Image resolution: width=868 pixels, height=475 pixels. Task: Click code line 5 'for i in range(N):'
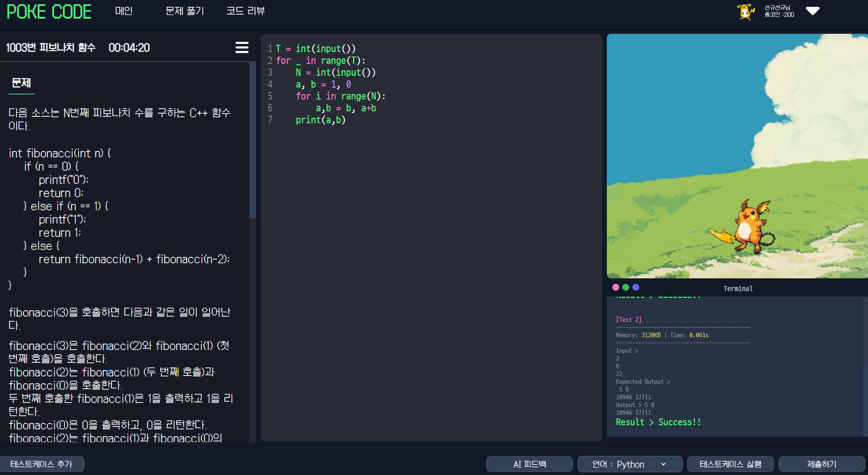341,96
